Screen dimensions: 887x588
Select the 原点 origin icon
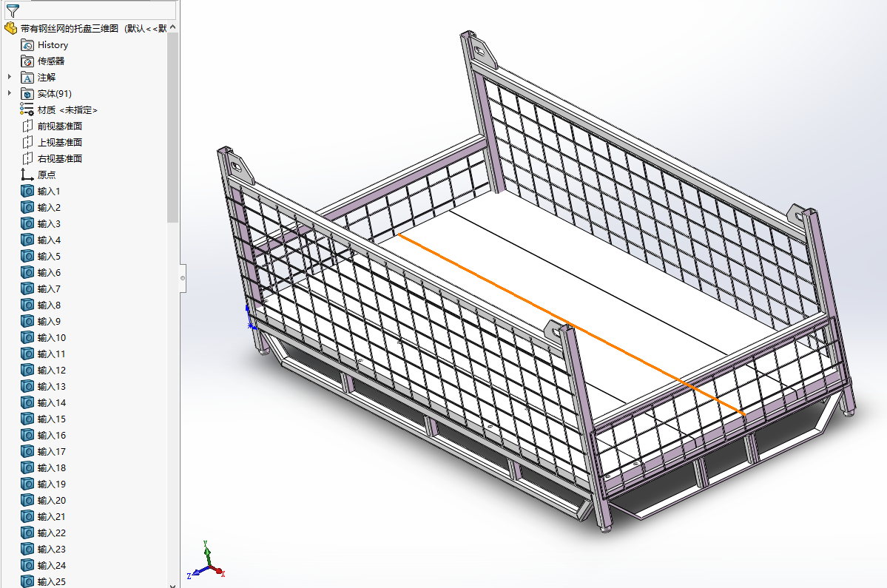(27, 175)
